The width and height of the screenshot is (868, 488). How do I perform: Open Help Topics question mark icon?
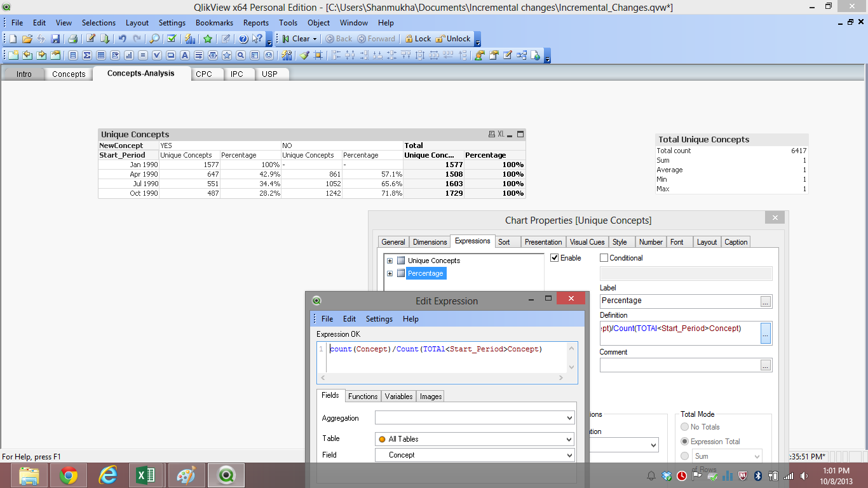pyautogui.click(x=243, y=39)
